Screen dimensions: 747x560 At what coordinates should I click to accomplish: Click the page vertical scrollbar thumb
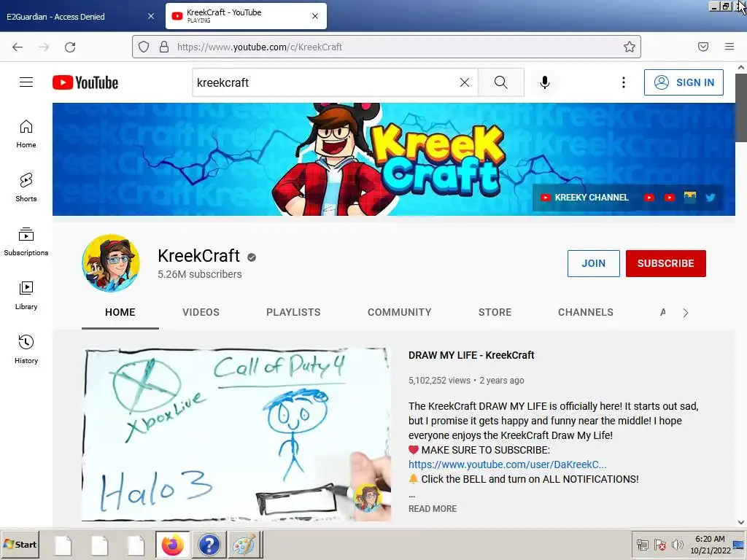[741, 108]
